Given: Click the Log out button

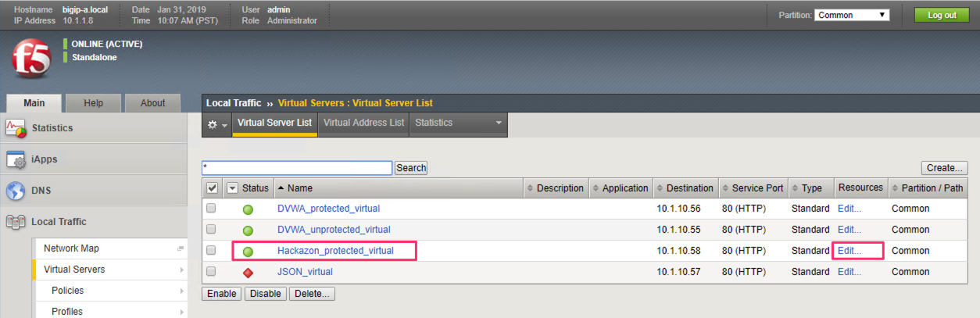Looking at the screenshot, I should point(942,15).
